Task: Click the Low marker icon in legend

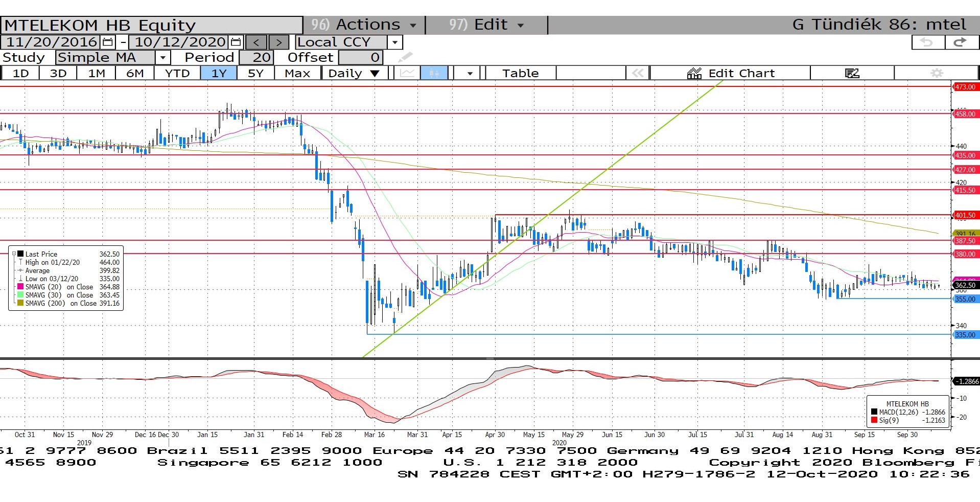Action: point(20,279)
